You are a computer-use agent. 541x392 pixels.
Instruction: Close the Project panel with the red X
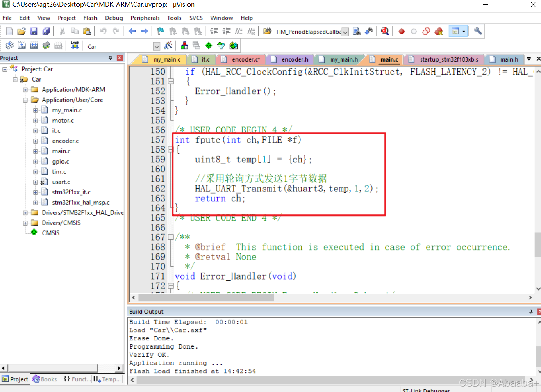tap(120, 58)
